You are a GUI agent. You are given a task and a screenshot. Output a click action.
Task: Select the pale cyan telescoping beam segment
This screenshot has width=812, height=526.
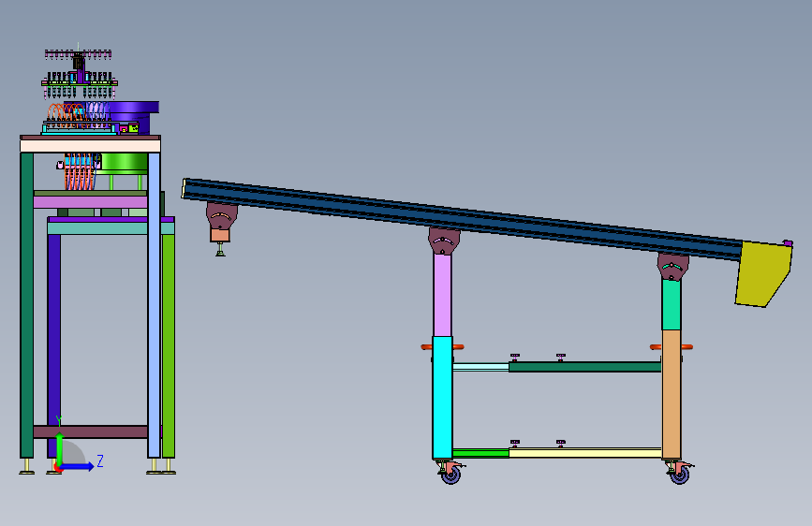(480, 367)
